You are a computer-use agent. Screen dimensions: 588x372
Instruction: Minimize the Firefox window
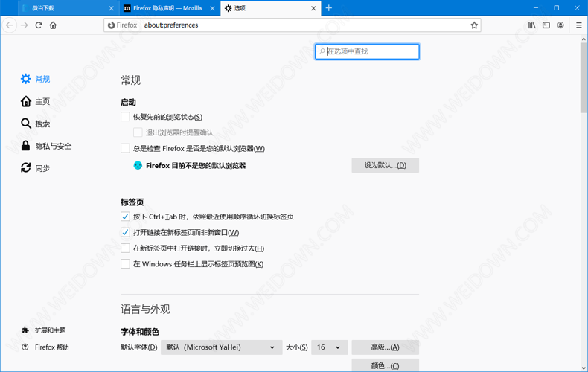tap(536, 8)
